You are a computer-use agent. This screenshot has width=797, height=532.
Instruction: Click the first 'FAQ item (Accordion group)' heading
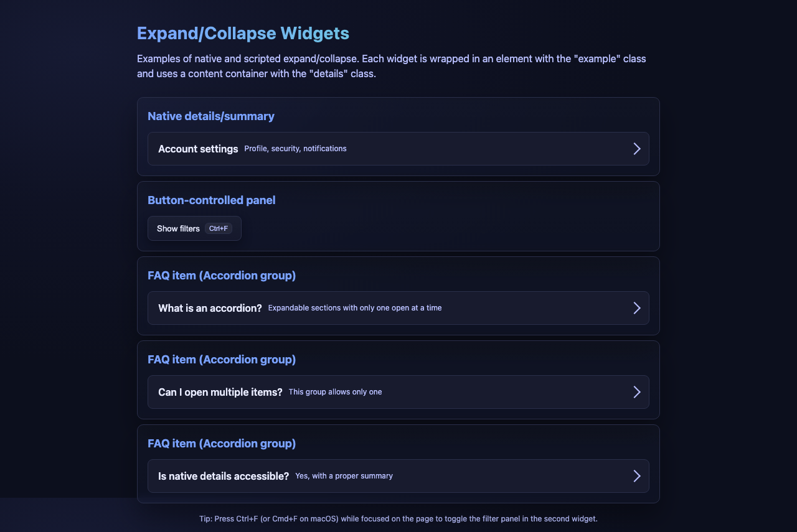coord(222,275)
